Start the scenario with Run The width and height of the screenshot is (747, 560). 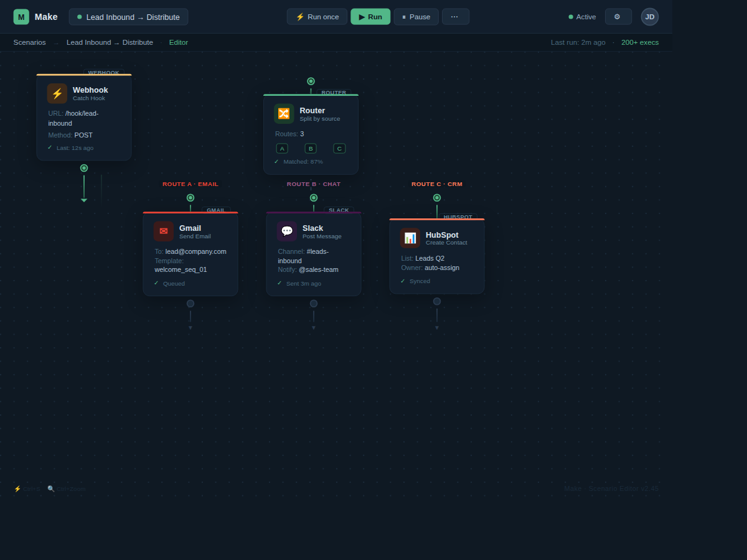[x=370, y=17]
